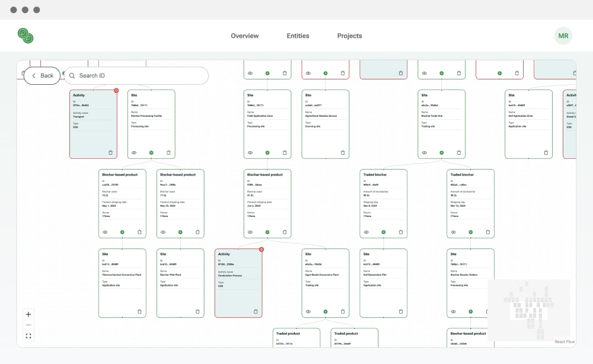Delete the Biochar Pilot Plant site
The width and height of the screenshot is (593, 364).
point(197,311)
